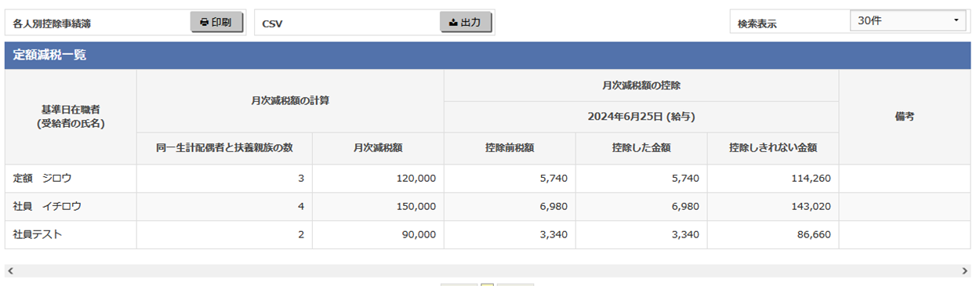Click the CSV 出力 export button
The image size is (980, 286).
coord(466,22)
